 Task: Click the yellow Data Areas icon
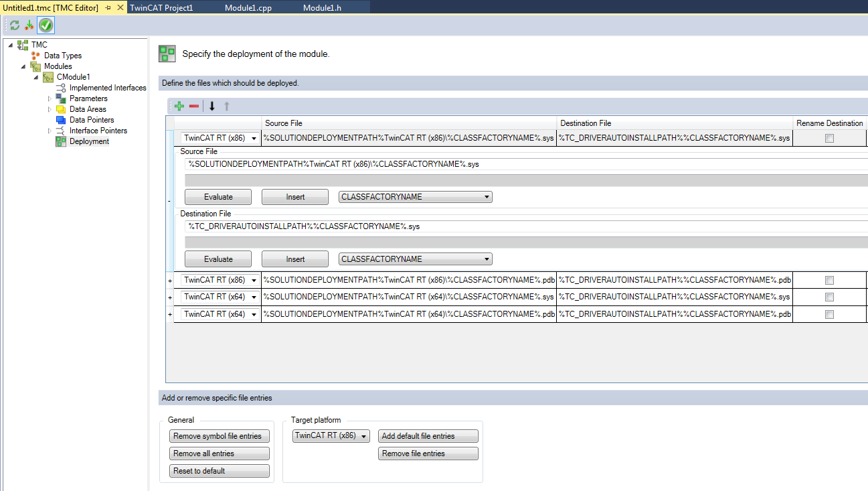pyautogui.click(x=61, y=109)
